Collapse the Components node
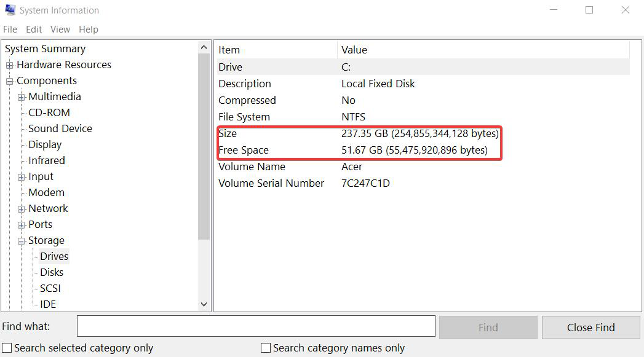 (x=9, y=80)
